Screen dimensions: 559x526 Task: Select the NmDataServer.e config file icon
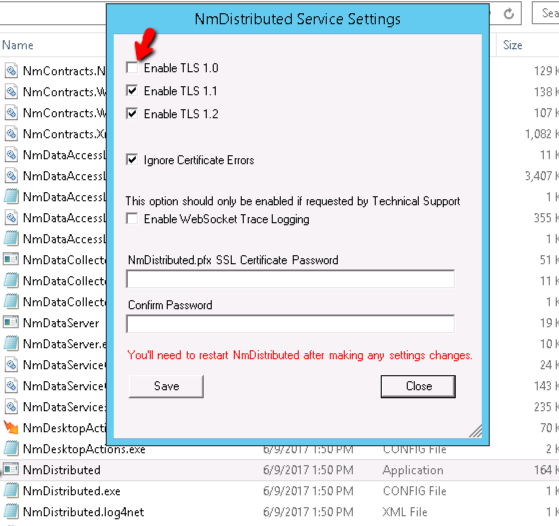(x=11, y=343)
